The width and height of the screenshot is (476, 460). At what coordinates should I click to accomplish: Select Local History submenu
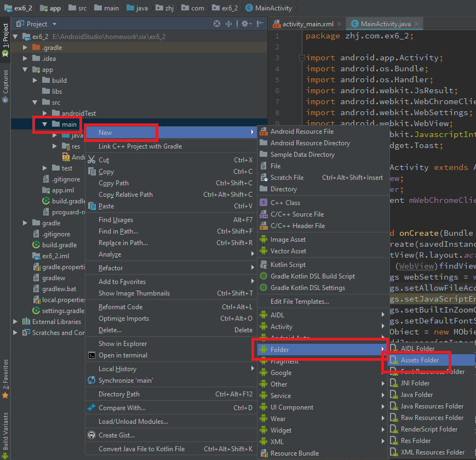point(171,369)
